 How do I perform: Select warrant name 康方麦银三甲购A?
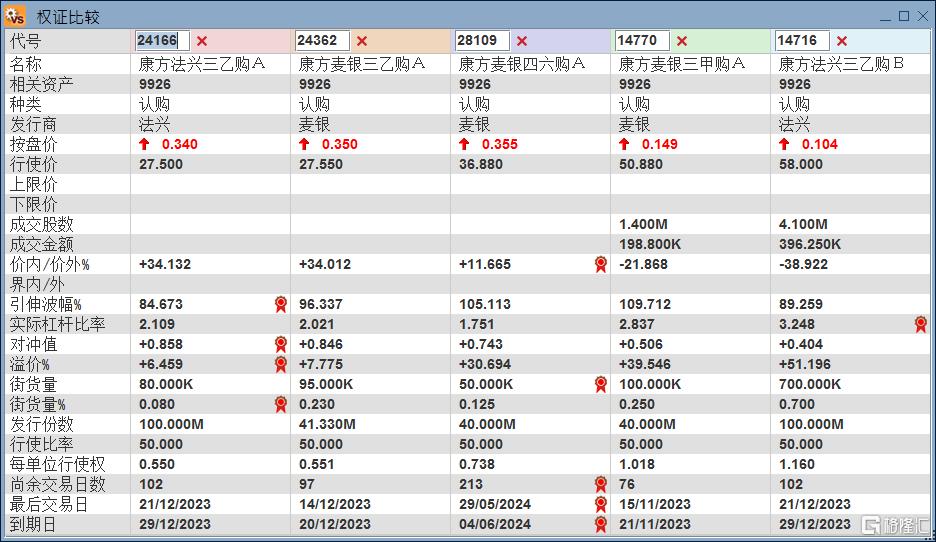pyautogui.click(x=682, y=64)
